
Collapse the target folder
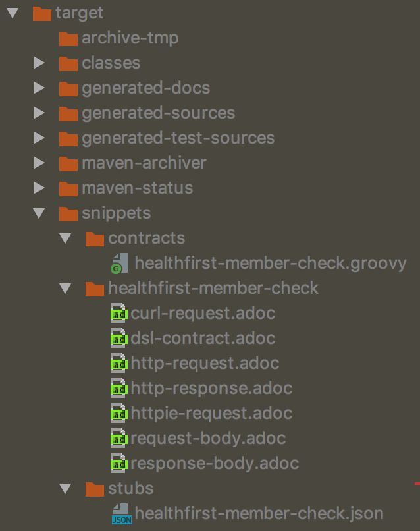pyautogui.click(x=13, y=13)
